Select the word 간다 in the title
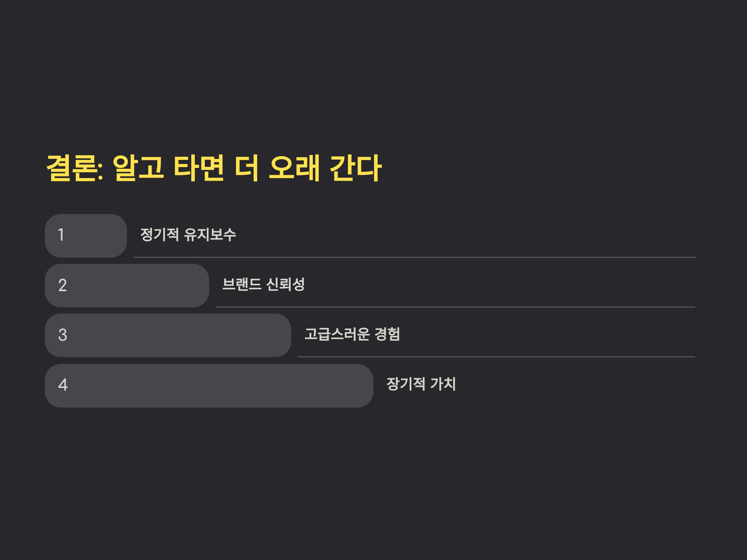Screen dimensions: 747x560 [x=355, y=168]
